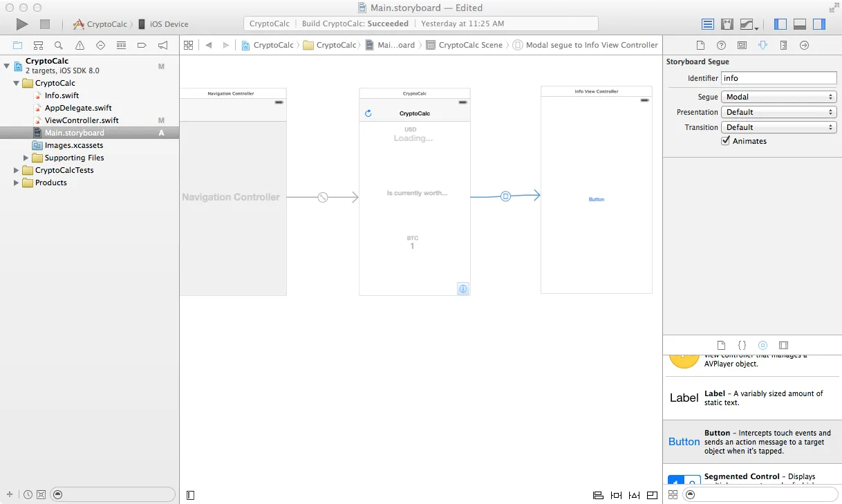Select the modal segue icon on canvas
Screen dimensions: 842x504
(x=505, y=196)
